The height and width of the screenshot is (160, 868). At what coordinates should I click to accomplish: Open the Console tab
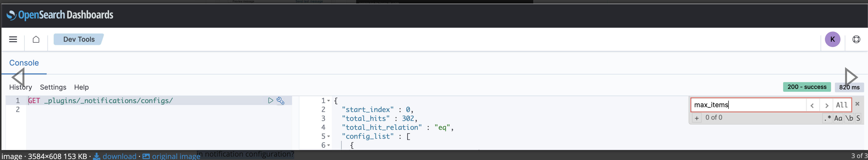coord(24,63)
